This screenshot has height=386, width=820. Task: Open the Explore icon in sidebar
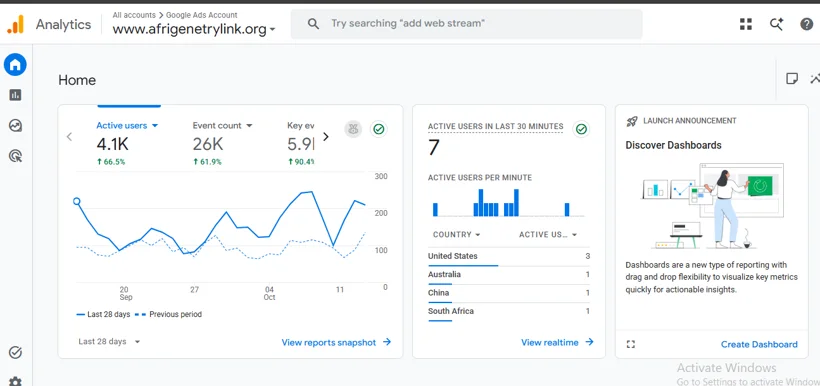click(15, 126)
